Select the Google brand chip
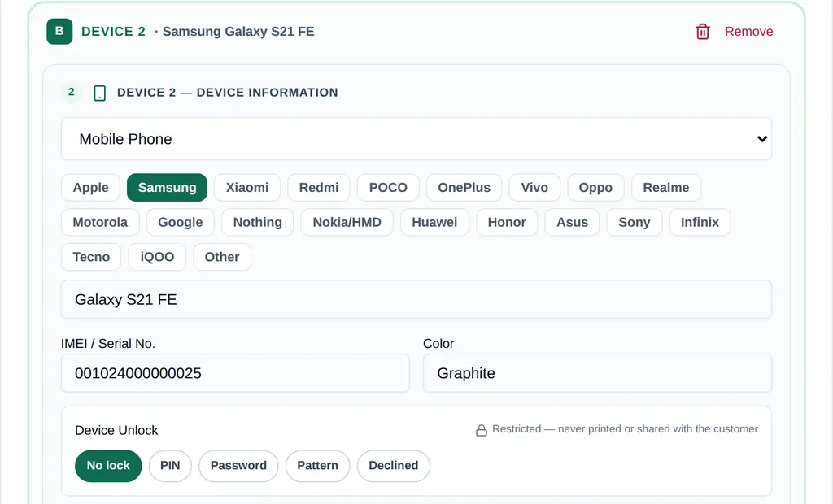The height and width of the screenshot is (504, 833). (181, 222)
